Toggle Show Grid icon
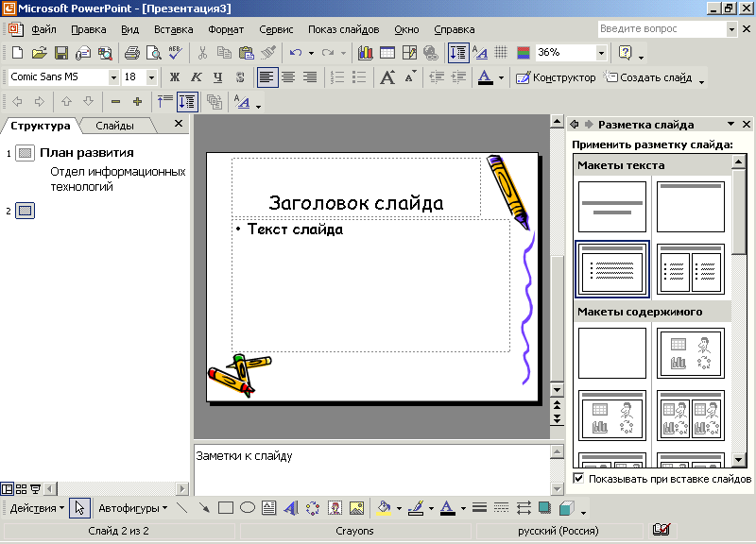756x544 pixels. pos(501,52)
